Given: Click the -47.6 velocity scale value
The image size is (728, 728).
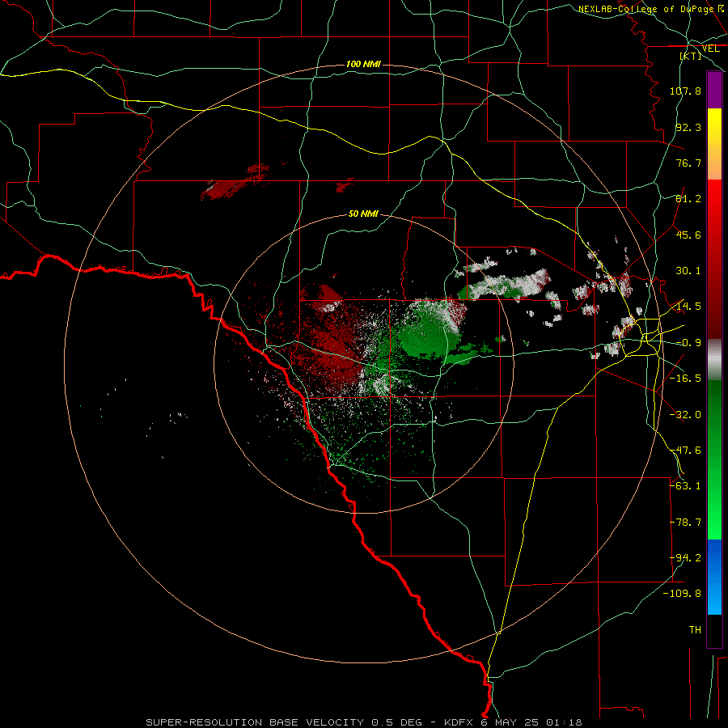Looking at the screenshot, I should point(685,451).
